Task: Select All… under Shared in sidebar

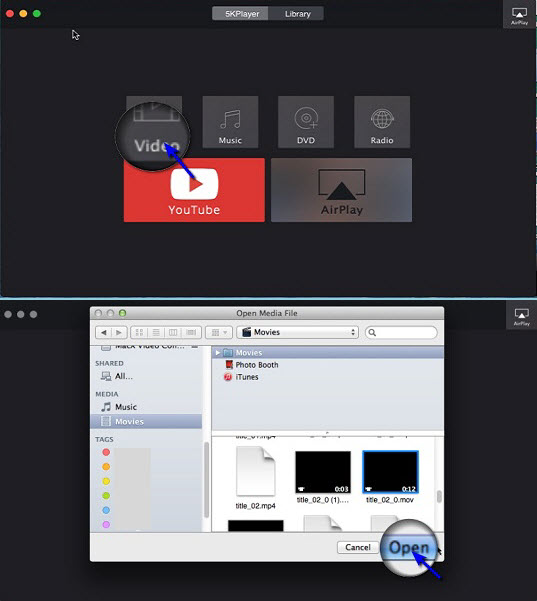Action: point(117,376)
